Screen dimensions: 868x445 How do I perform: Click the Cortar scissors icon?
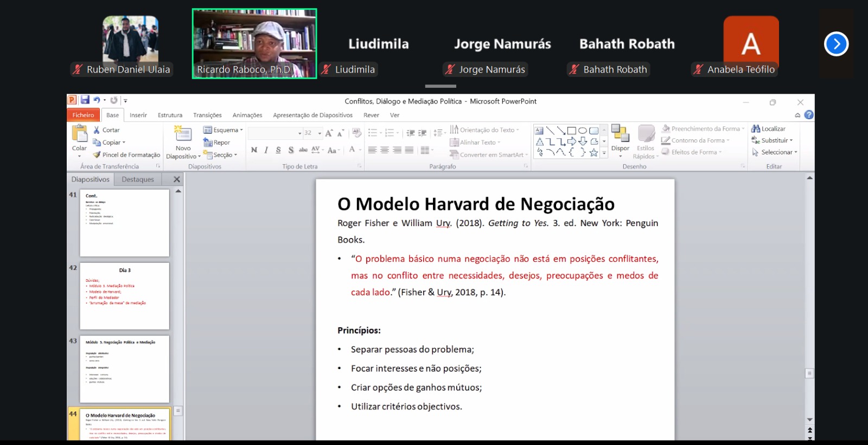tap(97, 130)
